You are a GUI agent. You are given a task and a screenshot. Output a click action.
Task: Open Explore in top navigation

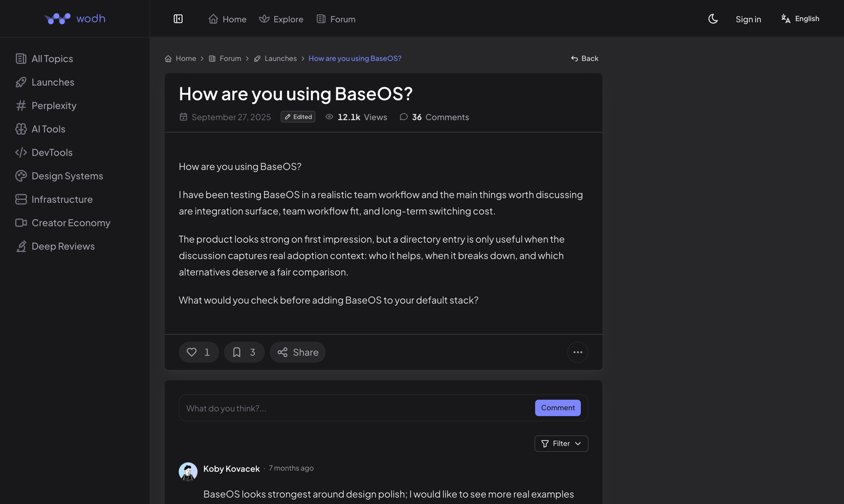coord(281,19)
